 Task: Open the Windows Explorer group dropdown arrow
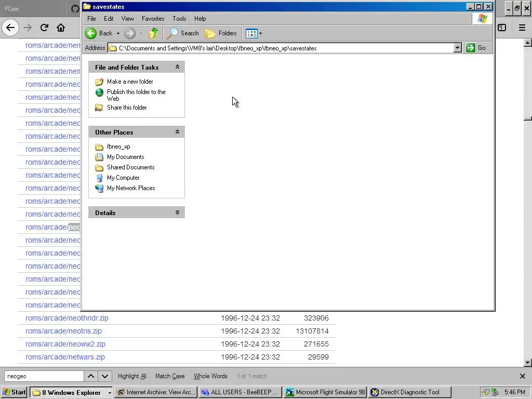109,393
